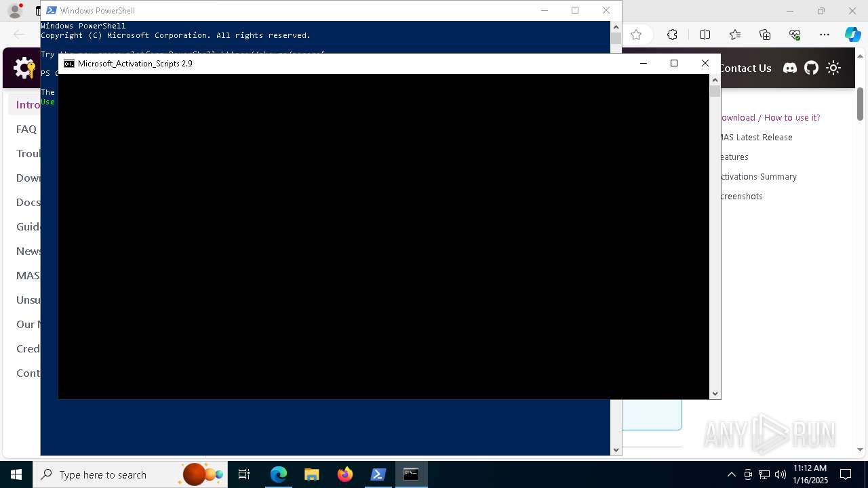Viewport: 868px width, 488px height.
Task: Click the volume speaker icon in tray
Action: click(x=780, y=474)
